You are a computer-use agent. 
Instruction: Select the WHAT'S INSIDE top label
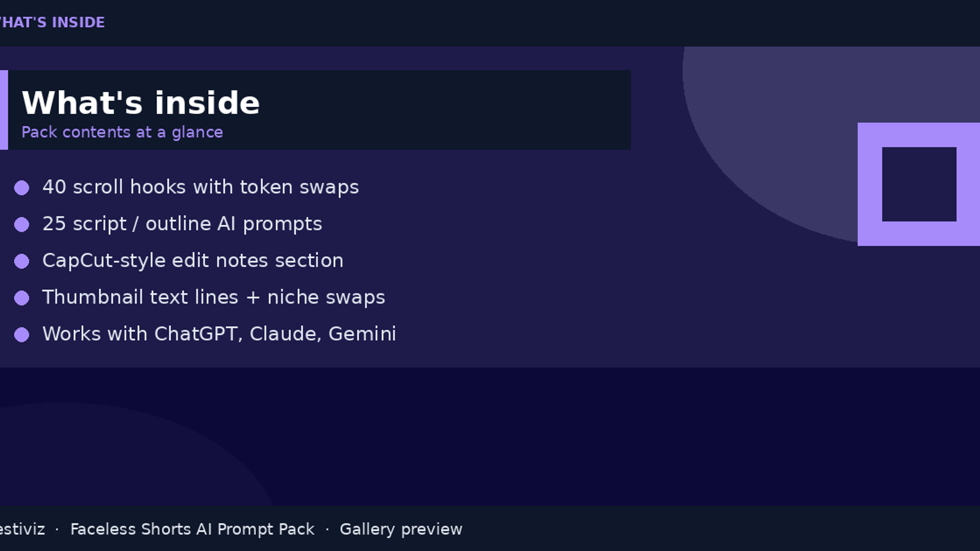(52, 22)
